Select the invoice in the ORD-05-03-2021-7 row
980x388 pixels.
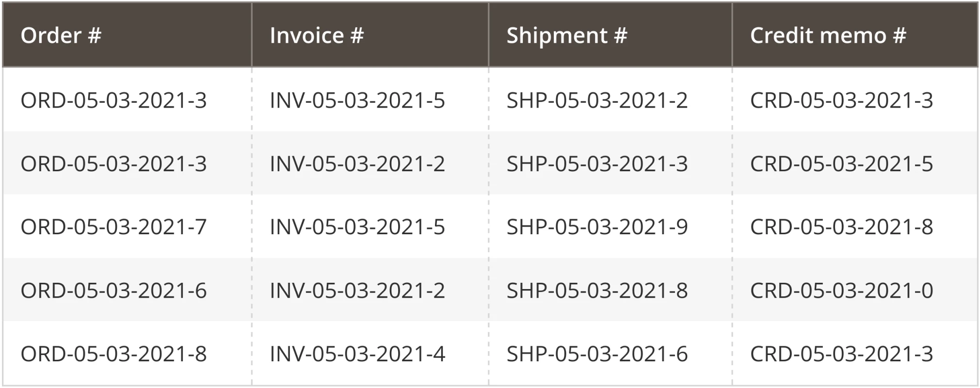click(357, 227)
